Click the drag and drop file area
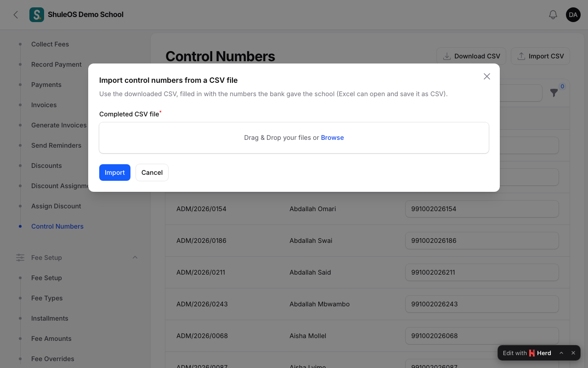This screenshot has height=368, width=588. tap(294, 138)
